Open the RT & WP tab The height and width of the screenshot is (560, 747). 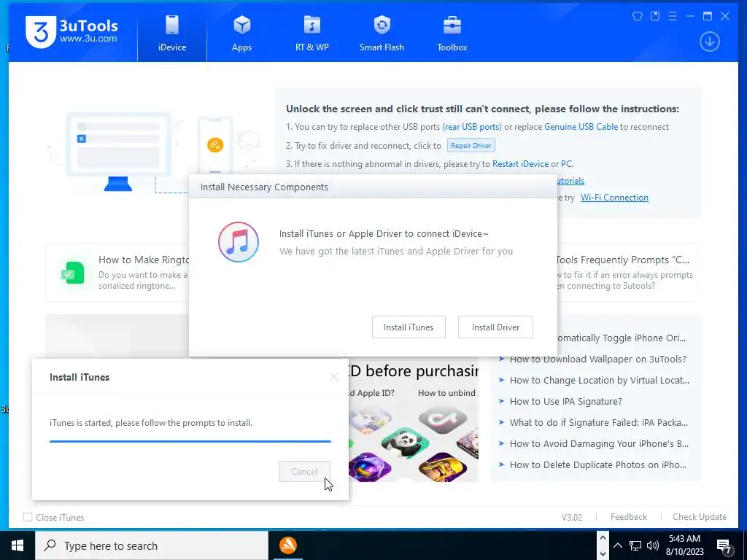click(312, 34)
